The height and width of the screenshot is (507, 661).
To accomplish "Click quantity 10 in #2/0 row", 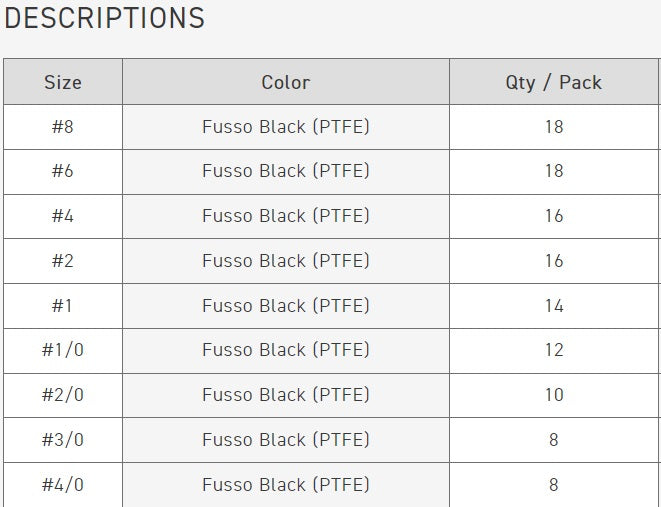I will click(554, 395).
